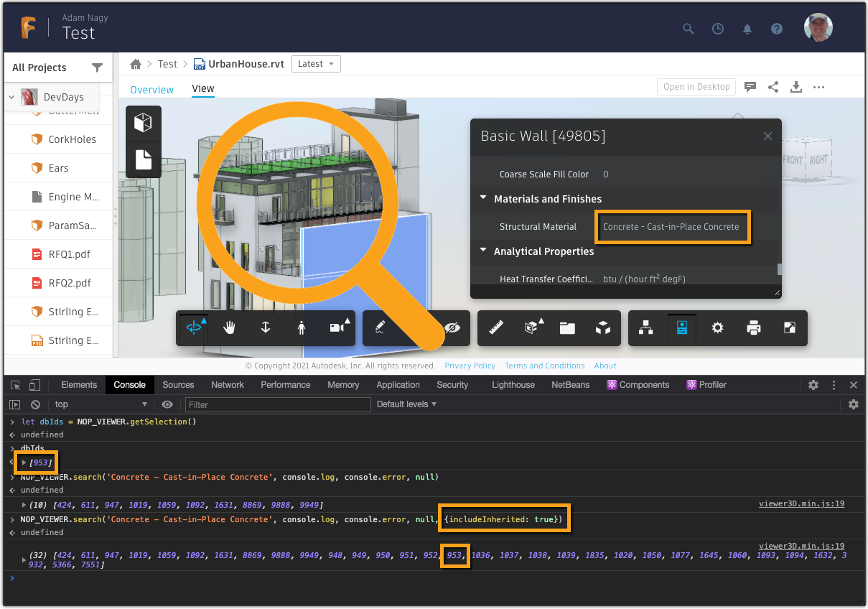
Task: Go to the home breadcrumb icon
Action: (136, 64)
